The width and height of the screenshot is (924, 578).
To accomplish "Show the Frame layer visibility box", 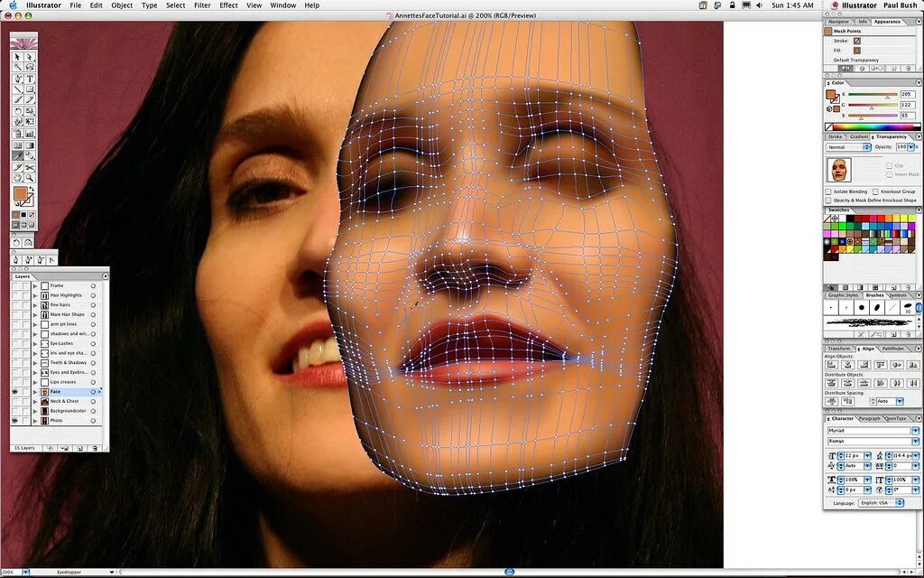I will click(x=14, y=285).
